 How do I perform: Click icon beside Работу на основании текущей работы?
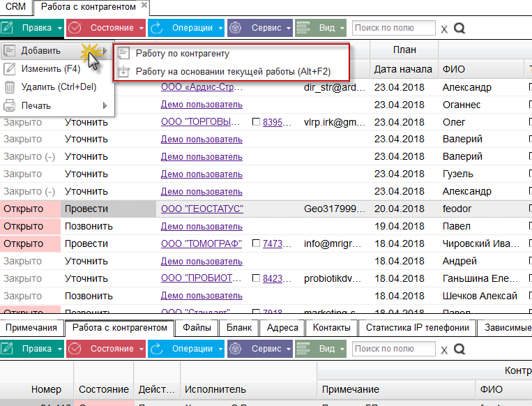(x=123, y=72)
